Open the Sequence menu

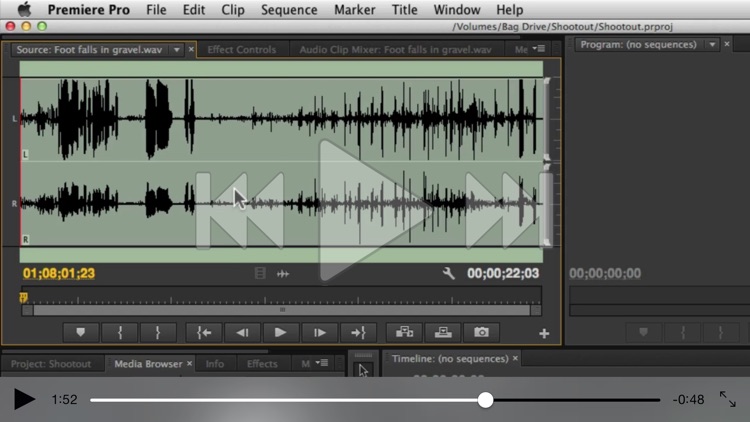(289, 10)
